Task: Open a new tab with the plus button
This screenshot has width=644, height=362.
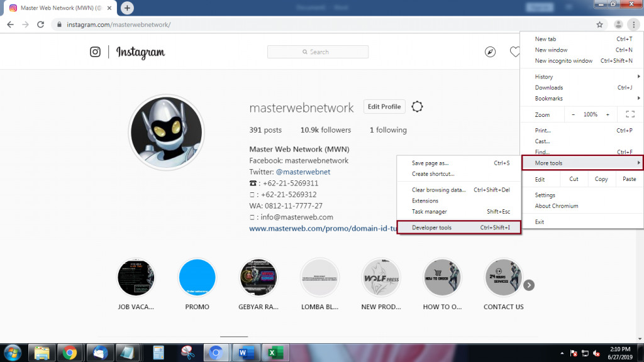Action: (x=127, y=8)
